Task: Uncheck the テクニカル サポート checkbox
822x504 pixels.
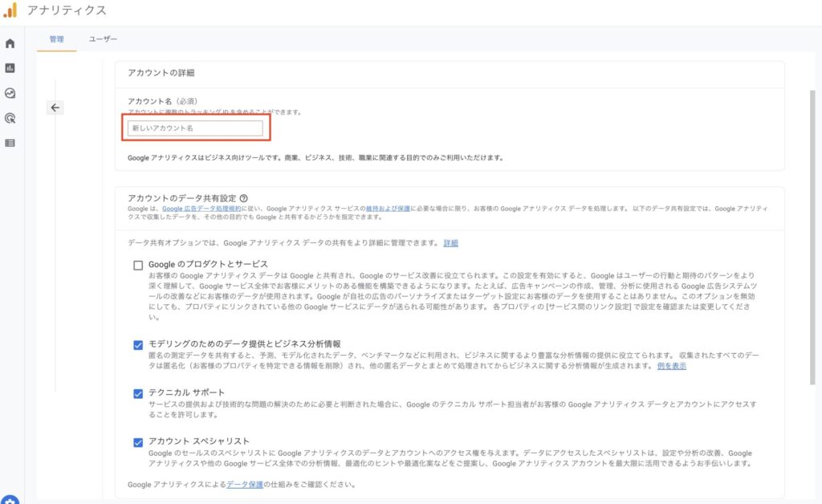Action: click(138, 394)
